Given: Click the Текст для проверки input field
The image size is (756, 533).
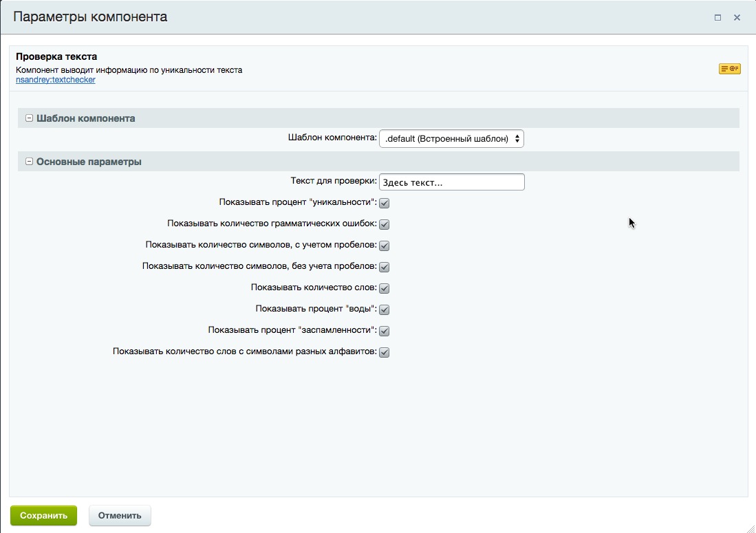Looking at the screenshot, I should 452,182.
